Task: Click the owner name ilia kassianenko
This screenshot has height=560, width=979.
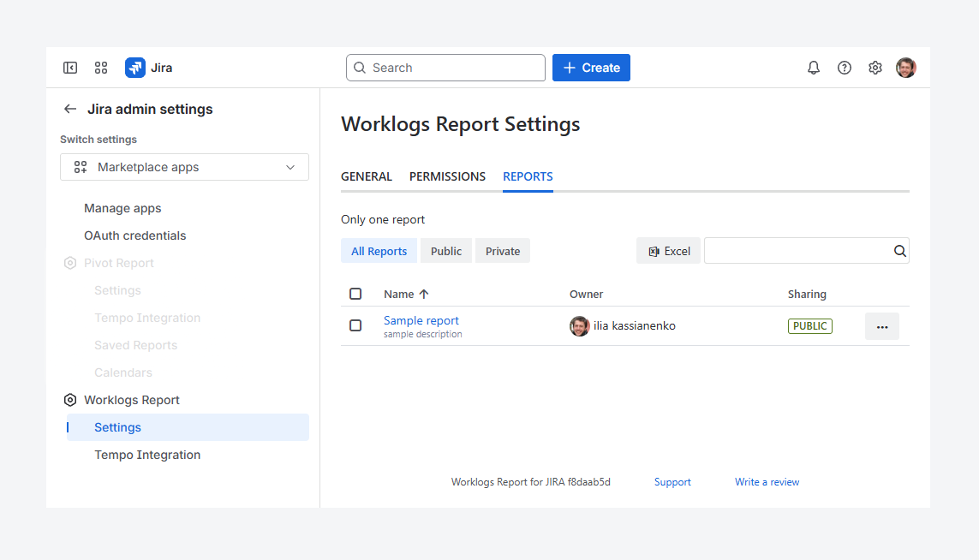Action: (x=635, y=326)
